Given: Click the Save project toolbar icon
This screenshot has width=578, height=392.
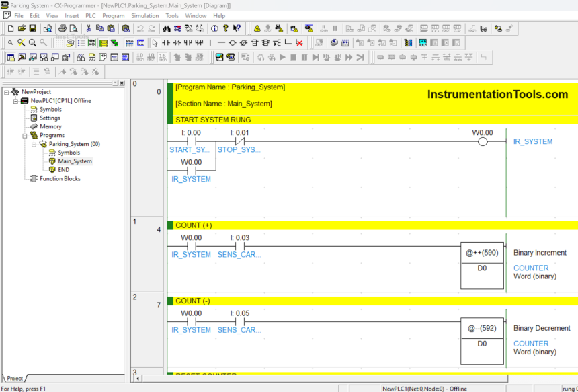Looking at the screenshot, I should (32, 29).
